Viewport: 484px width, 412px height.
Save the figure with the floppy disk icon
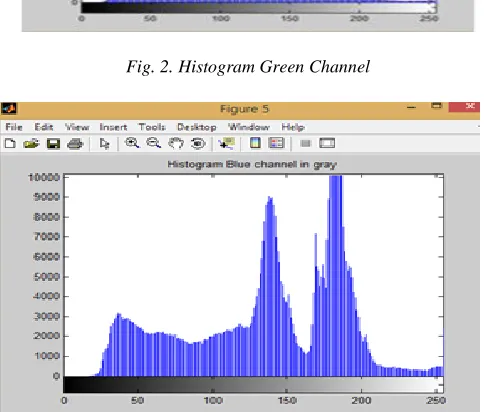[53, 144]
